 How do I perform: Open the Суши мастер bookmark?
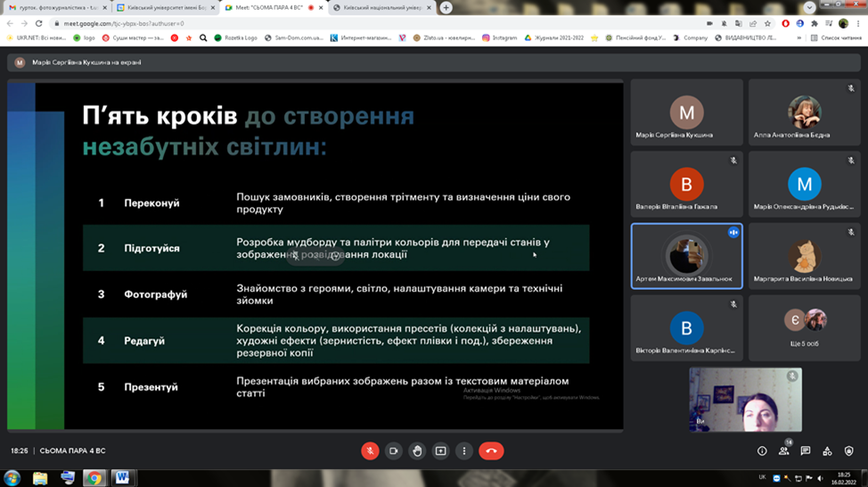pos(132,37)
